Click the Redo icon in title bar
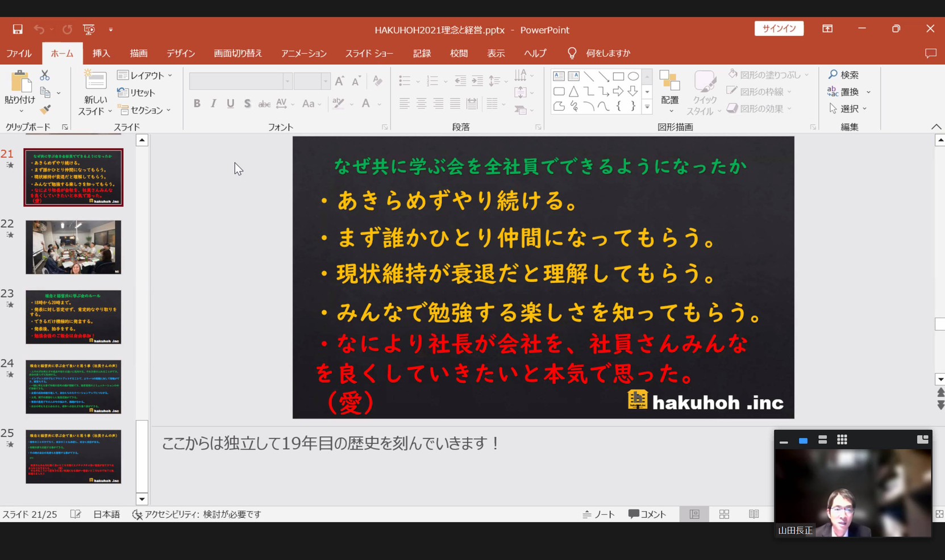This screenshot has width=945, height=560. 67,29
